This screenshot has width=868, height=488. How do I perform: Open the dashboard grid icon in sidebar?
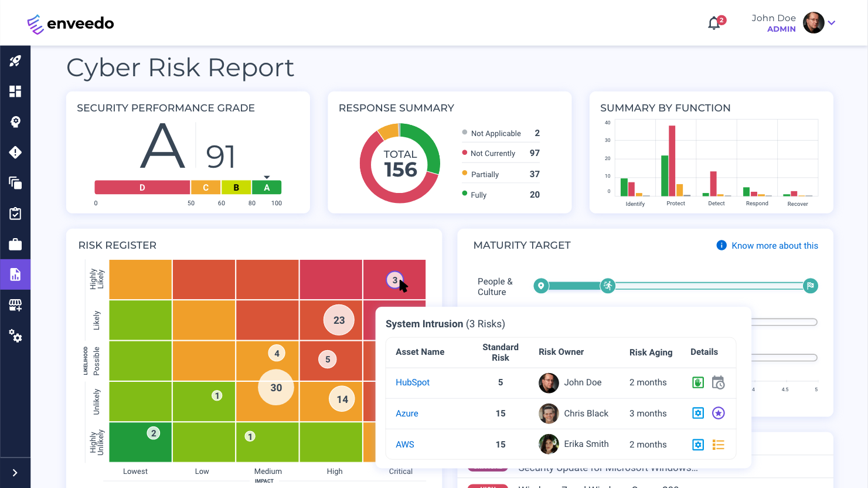click(15, 91)
